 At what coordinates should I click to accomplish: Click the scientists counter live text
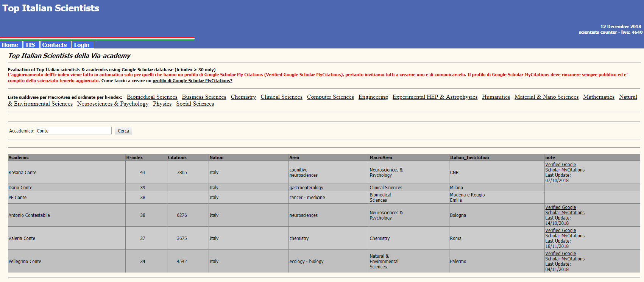610,32
